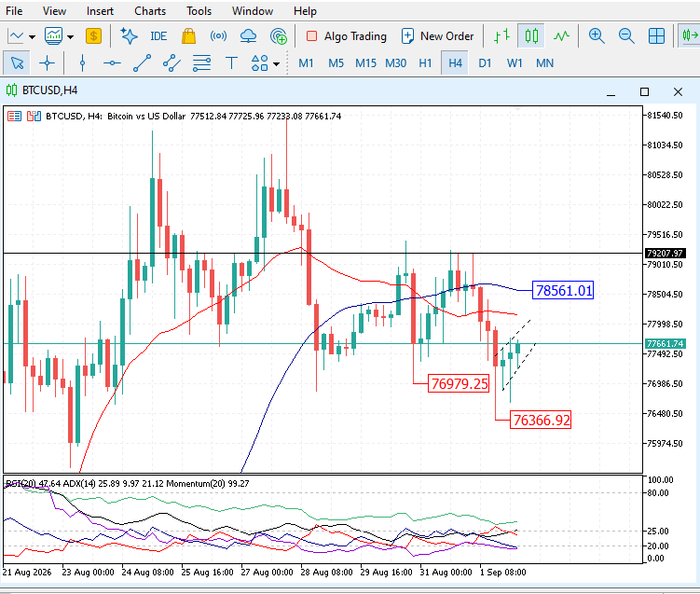Click the current price tag 77661.74
The image size is (700, 594).
665,343
